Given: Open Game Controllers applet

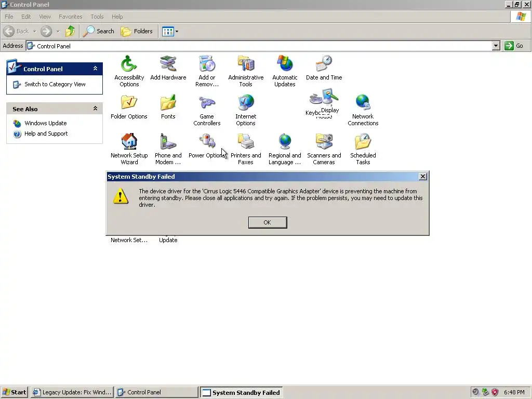Looking at the screenshot, I should click(207, 111).
